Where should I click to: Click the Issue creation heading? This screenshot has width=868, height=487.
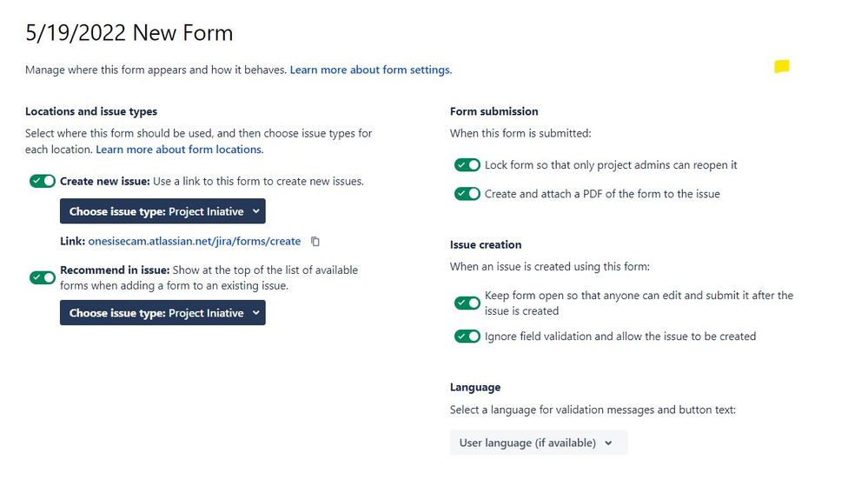pos(486,244)
